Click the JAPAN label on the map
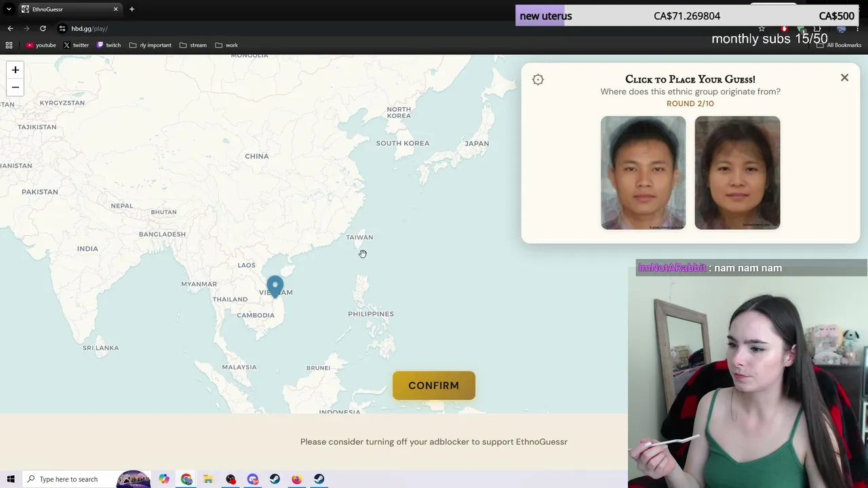868x488 pixels. point(477,144)
